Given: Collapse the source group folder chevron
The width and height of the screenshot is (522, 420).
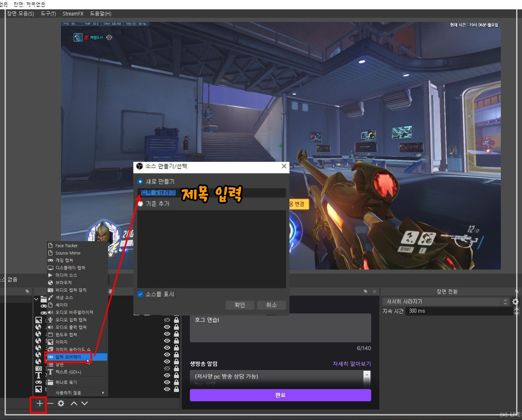Looking at the screenshot, I should click(37, 299).
